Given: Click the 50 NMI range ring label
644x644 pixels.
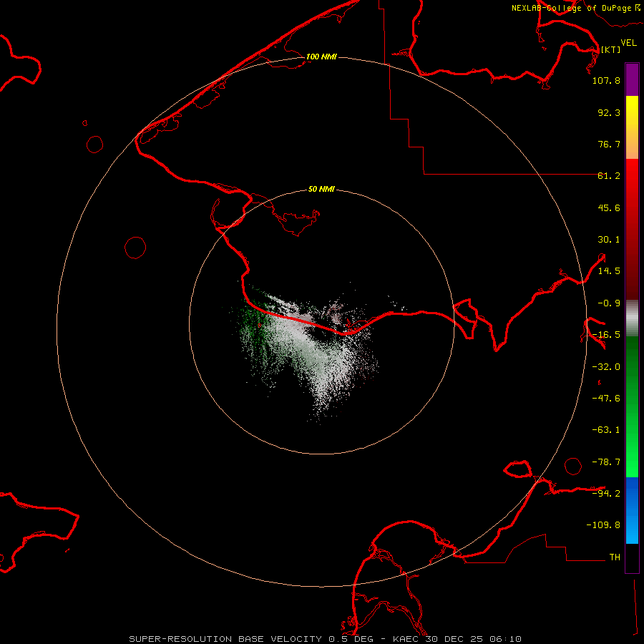Looking at the screenshot, I should click(x=321, y=189).
